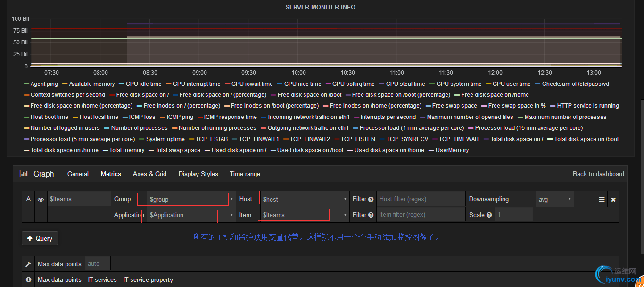Image resolution: width=644 pixels, height=287 pixels.
Task: Select TCP_TIMEWAIT legend entry
Action: tap(459, 139)
